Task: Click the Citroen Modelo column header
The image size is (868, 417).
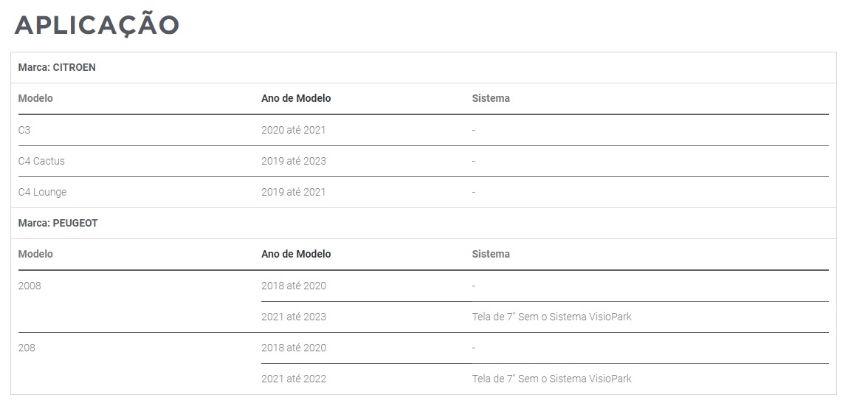Action: (35, 99)
